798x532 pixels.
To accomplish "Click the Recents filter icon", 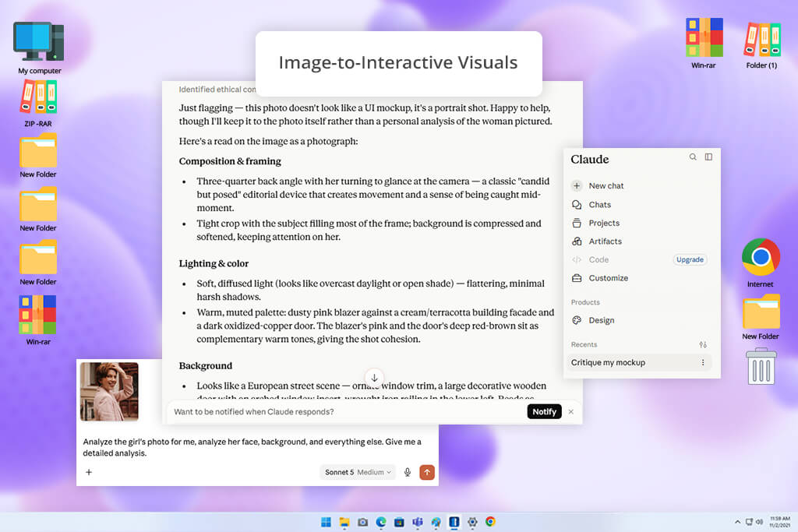I will coord(703,344).
